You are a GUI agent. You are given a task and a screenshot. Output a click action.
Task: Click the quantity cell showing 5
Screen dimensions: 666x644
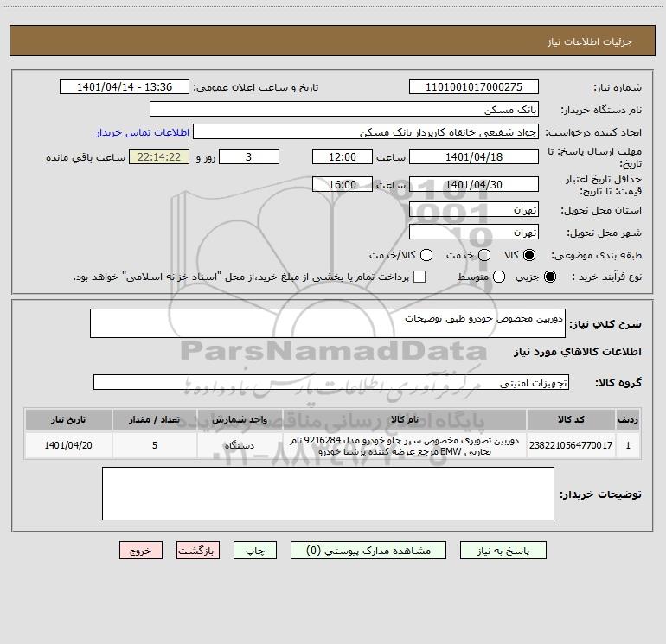coord(155,445)
